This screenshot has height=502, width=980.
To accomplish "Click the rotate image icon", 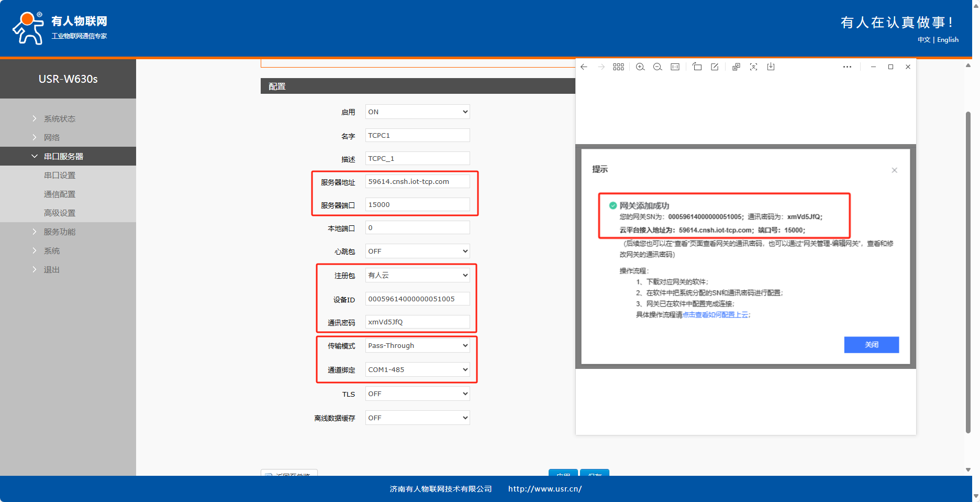I will point(697,67).
